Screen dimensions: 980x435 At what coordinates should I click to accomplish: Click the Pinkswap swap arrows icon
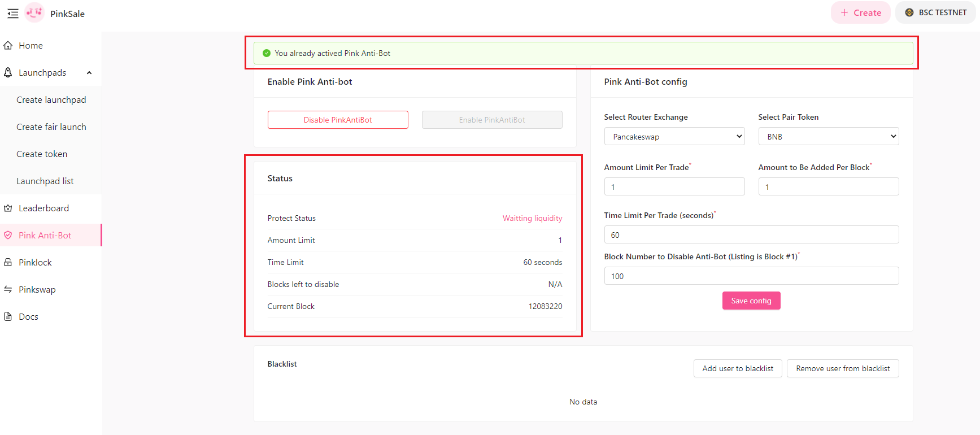[x=8, y=289]
